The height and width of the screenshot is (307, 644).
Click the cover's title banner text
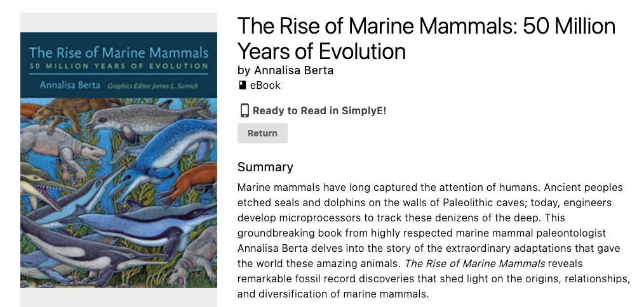pyautogui.click(x=119, y=53)
